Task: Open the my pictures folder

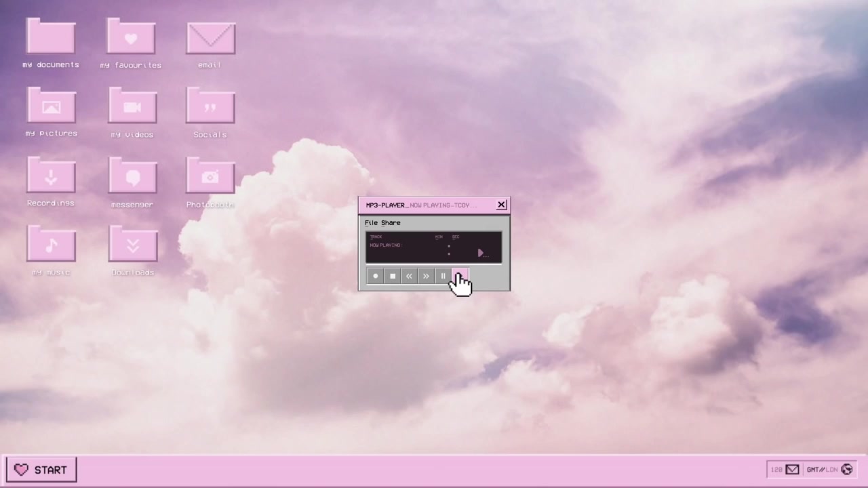Action: tap(51, 106)
